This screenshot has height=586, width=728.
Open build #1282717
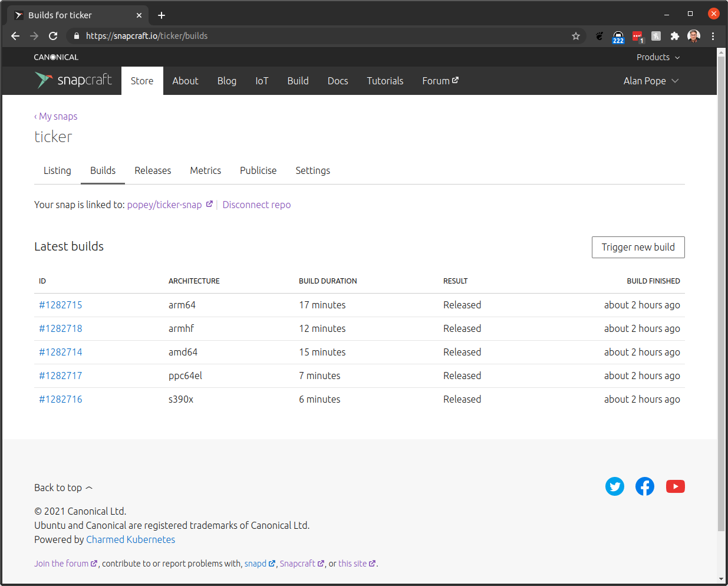tap(61, 376)
